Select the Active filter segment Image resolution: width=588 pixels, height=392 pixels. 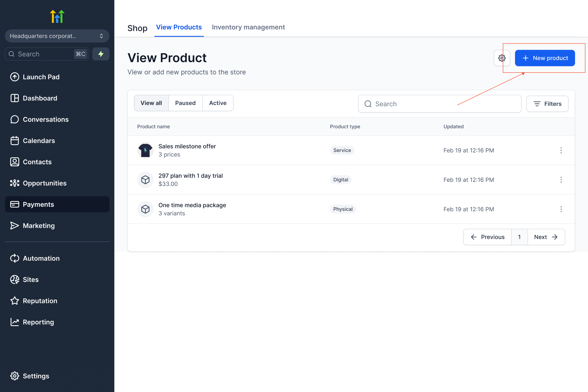pos(218,103)
